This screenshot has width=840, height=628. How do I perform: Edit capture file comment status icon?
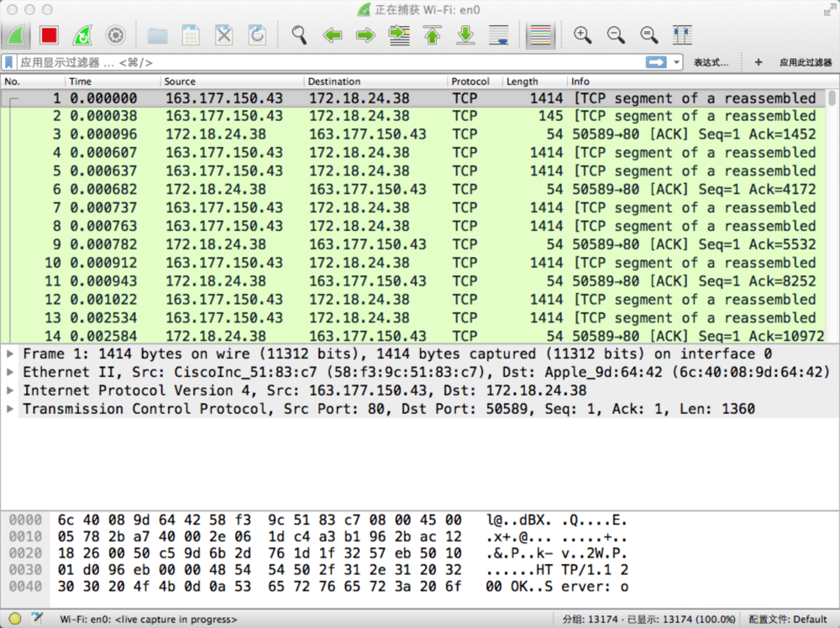tap(36, 619)
